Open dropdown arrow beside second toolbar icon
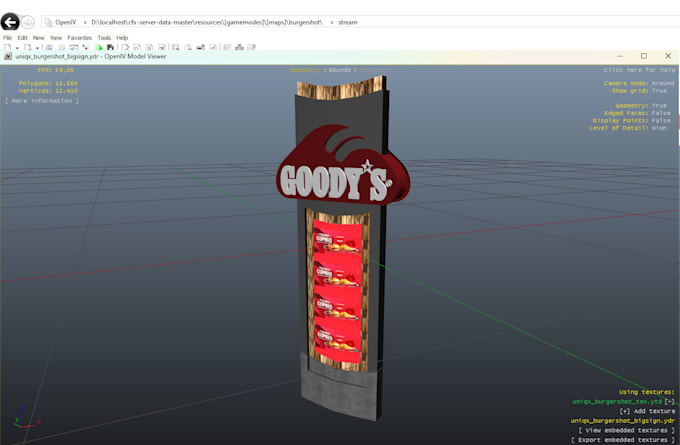680x445 pixels. 37,48
